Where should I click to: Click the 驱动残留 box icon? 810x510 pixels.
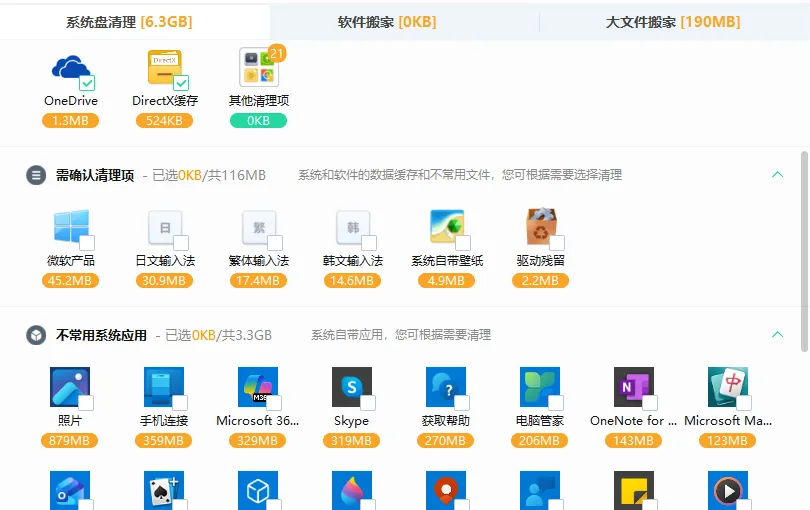point(541,226)
